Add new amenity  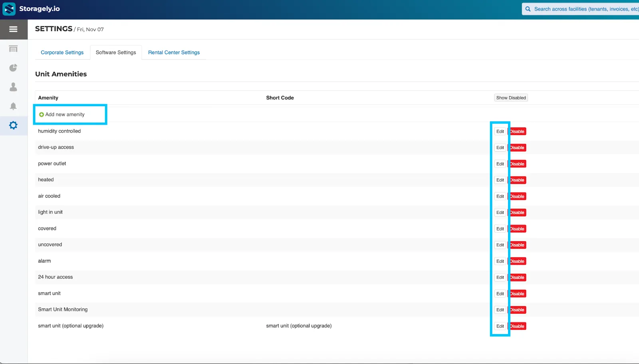62,115
